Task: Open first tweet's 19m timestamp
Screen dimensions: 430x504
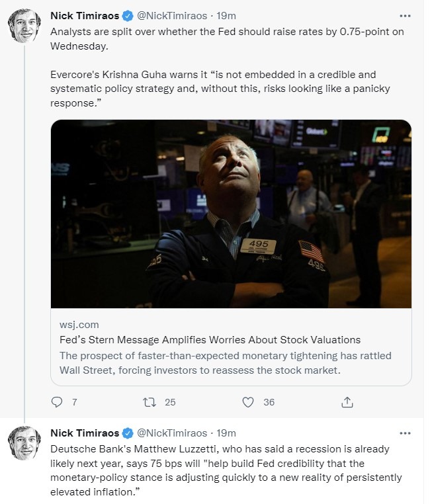Action: coord(226,16)
